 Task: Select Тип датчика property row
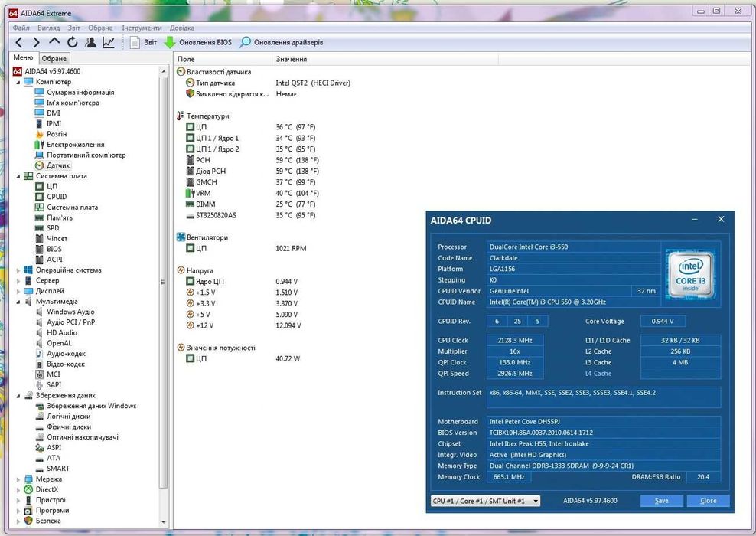(268, 83)
